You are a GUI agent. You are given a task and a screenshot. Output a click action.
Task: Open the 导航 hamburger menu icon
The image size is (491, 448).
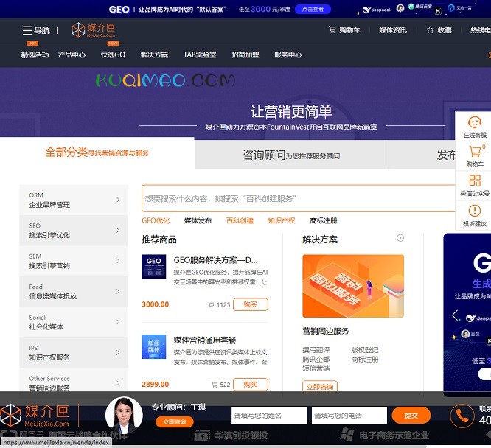coord(27,30)
